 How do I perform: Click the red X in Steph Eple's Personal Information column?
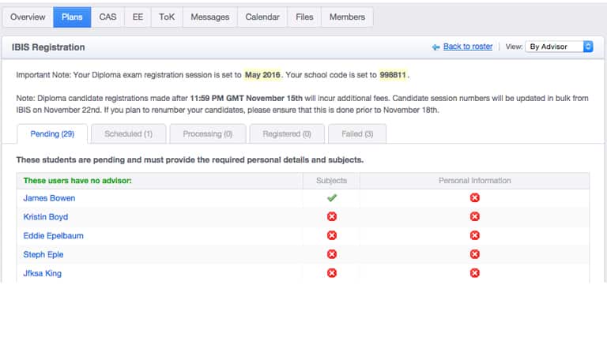[474, 254]
